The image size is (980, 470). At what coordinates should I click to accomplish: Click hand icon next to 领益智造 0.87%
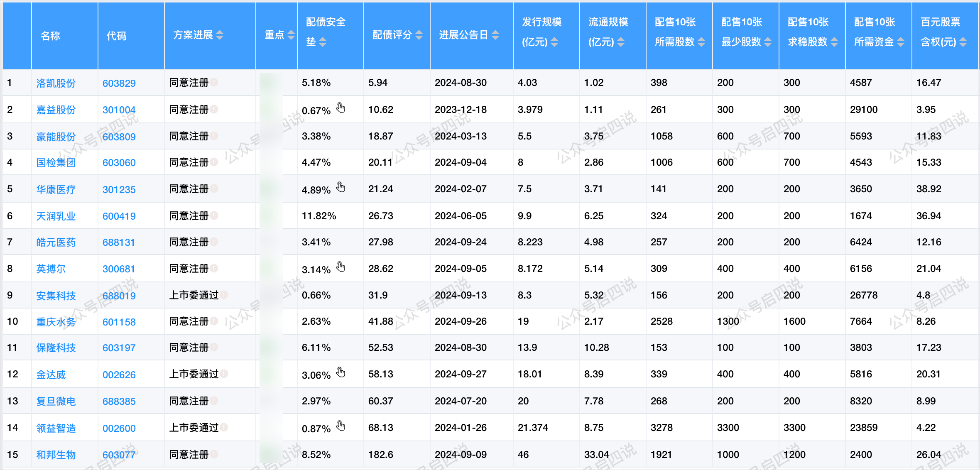pyautogui.click(x=341, y=426)
